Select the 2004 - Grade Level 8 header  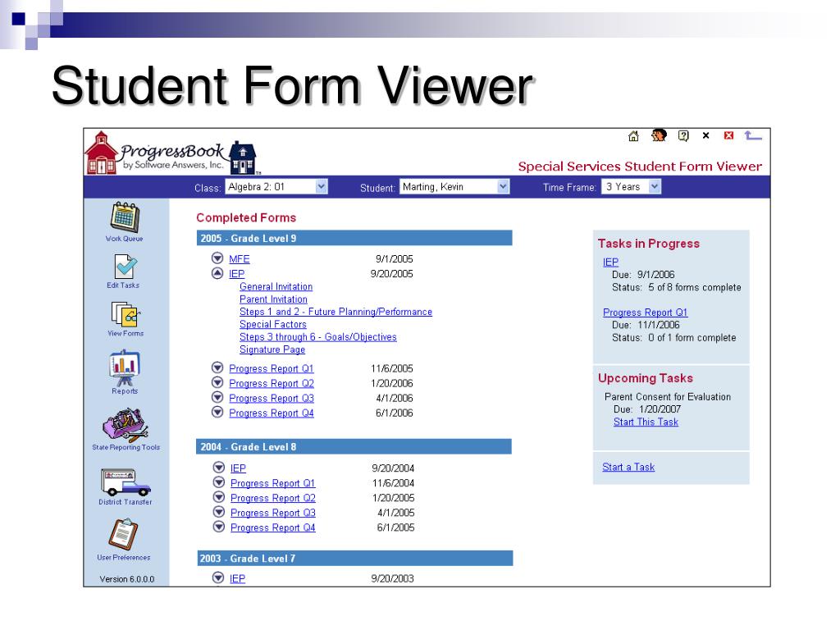pyautogui.click(x=354, y=447)
